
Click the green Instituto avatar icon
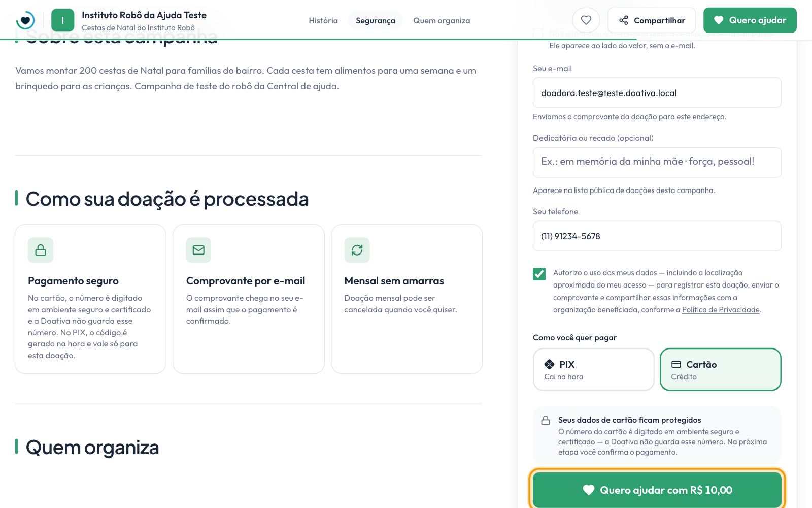[x=62, y=20]
